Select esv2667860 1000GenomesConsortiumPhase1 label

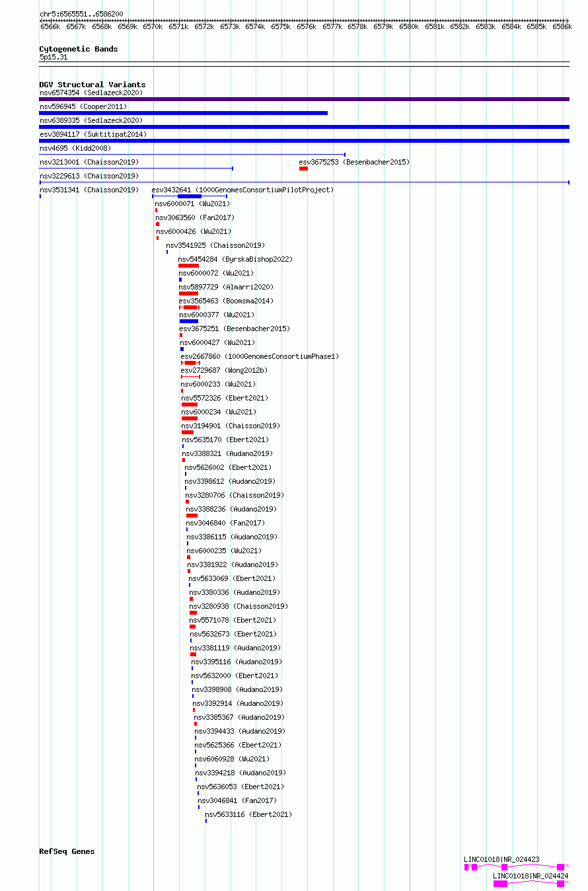tap(260, 357)
